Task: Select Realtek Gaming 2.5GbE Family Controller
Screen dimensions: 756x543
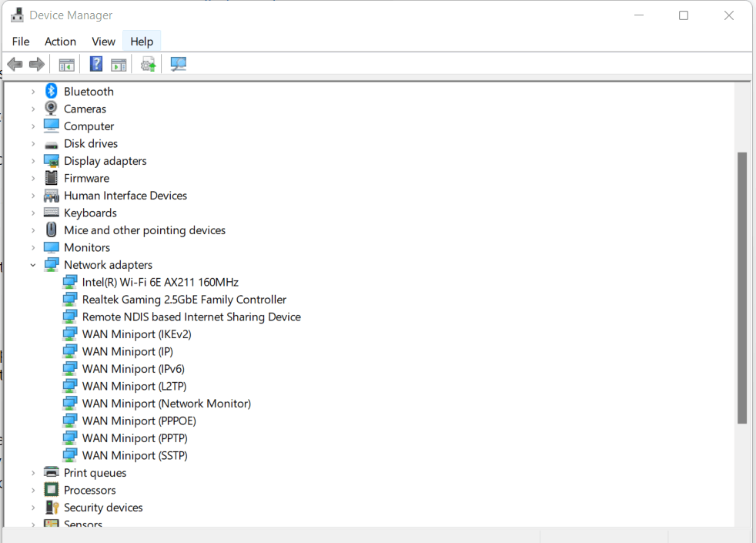Action: tap(184, 300)
